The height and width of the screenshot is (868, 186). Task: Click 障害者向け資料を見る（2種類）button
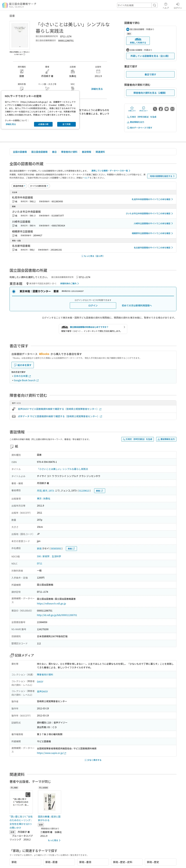[x=150, y=93]
